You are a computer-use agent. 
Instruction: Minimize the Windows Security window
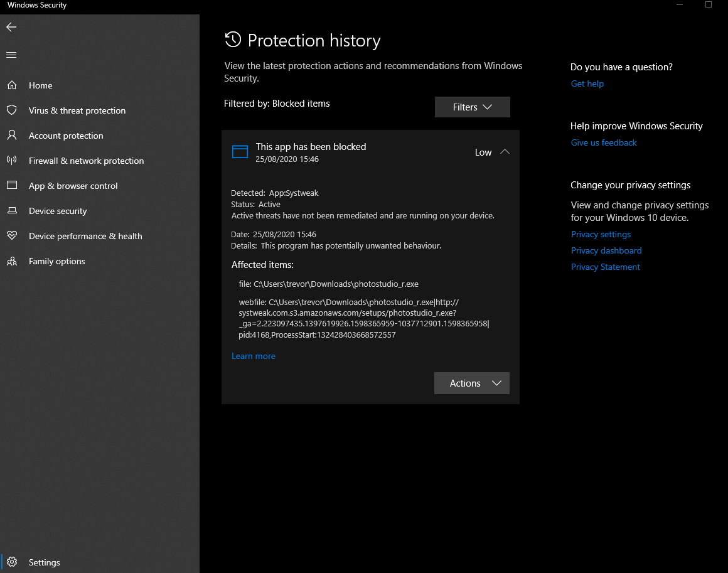point(680,4)
